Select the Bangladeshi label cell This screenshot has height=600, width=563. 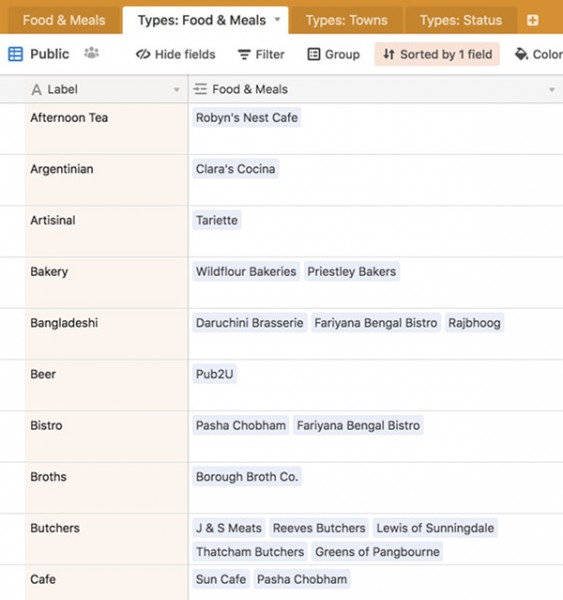[x=106, y=334]
